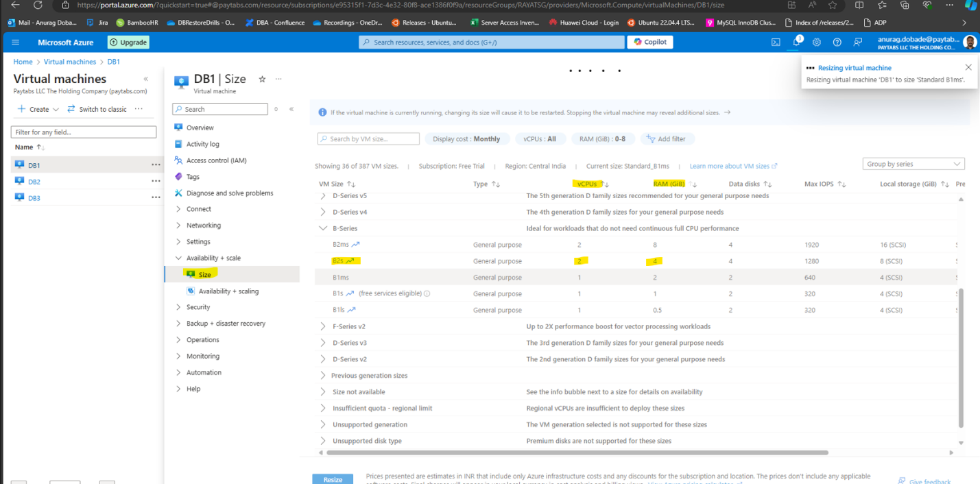
Task: Open the context menu dots for DB2 row
Action: click(x=156, y=182)
